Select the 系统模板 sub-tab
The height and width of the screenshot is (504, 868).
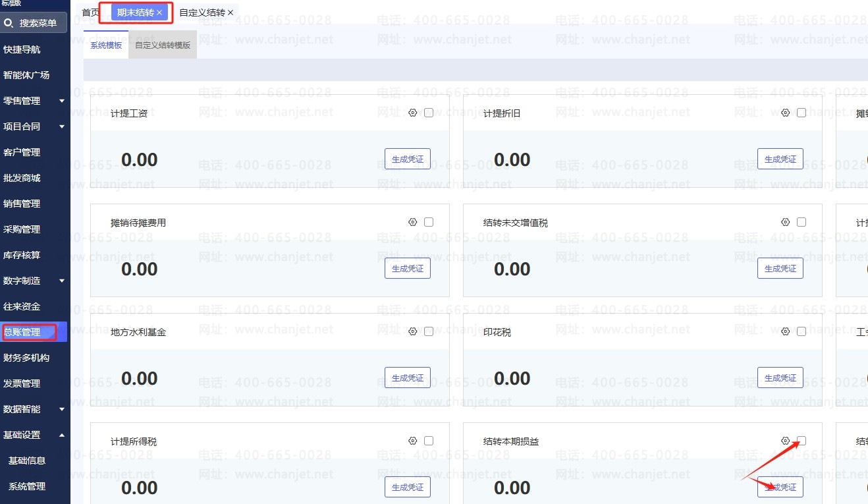pyautogui.click(x=106, y=45)
